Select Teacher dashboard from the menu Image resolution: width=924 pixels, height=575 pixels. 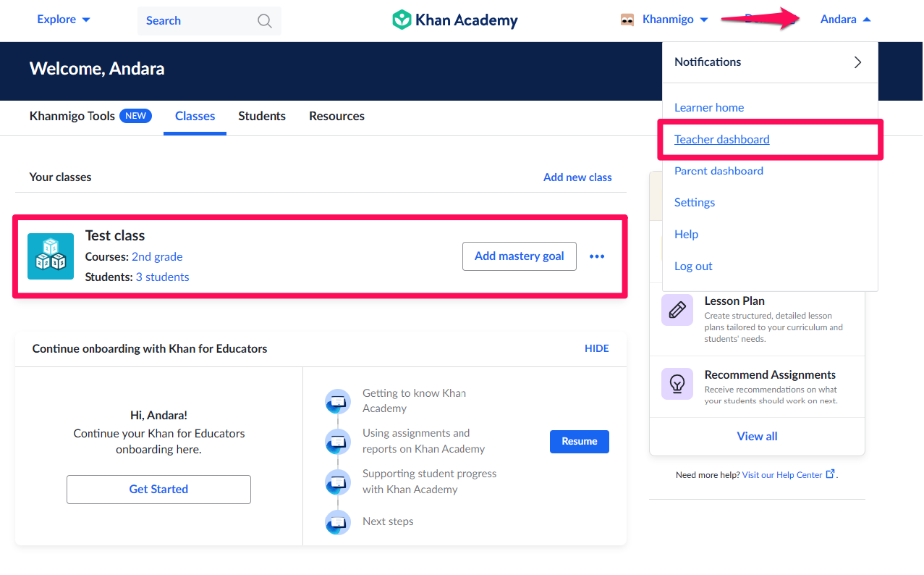(721, 139)
